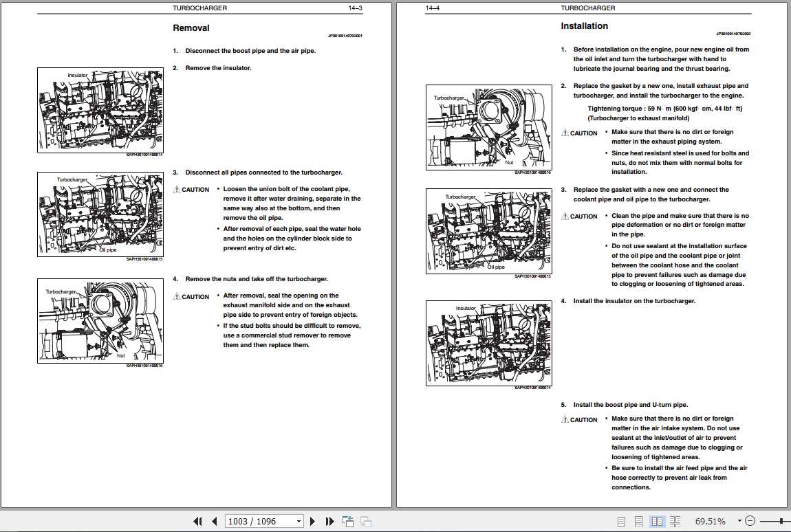The width and height of the screenshot is (791, 532).
Task: Click the Installation heading on right page
Action: coord(584,26)
